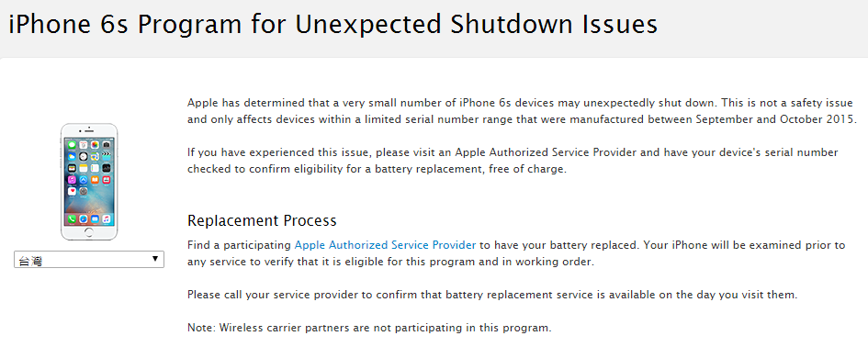This screenshot has width=868, height=347.
Task: Open the Apple Authorized Service Provider link
Action: coord(385,244)
